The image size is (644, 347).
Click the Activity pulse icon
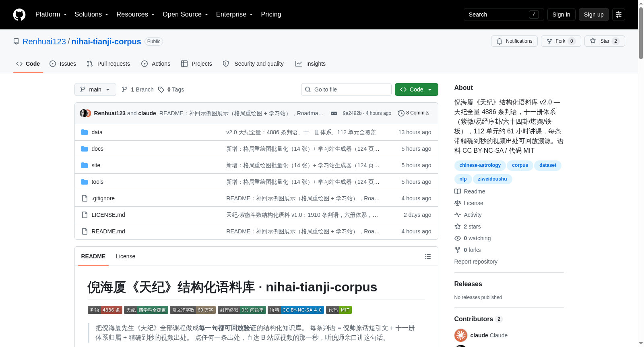click(458, 215)
